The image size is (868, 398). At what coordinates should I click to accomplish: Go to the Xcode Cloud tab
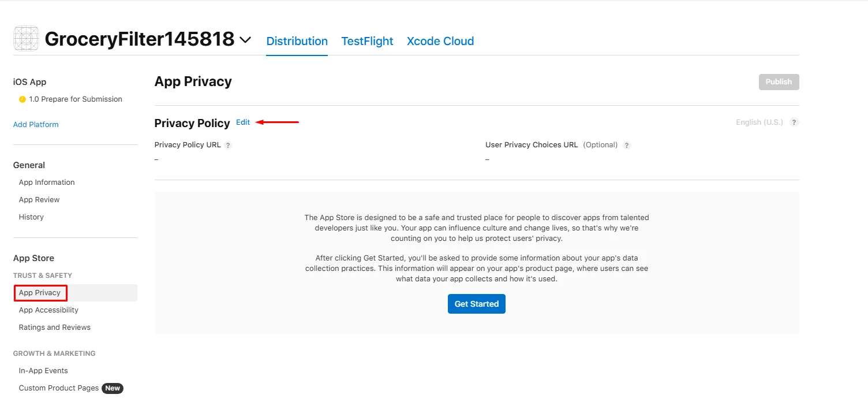[x=440, y=41]
